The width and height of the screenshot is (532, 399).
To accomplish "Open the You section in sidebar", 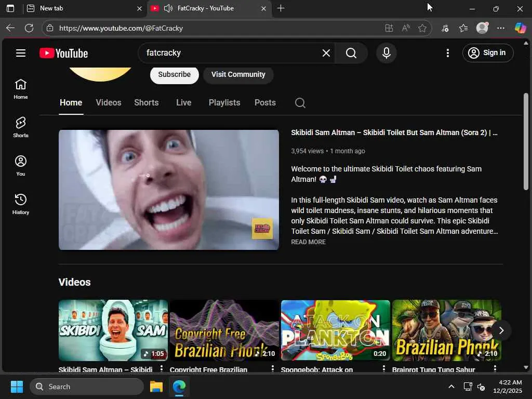I will click(21, 166).
